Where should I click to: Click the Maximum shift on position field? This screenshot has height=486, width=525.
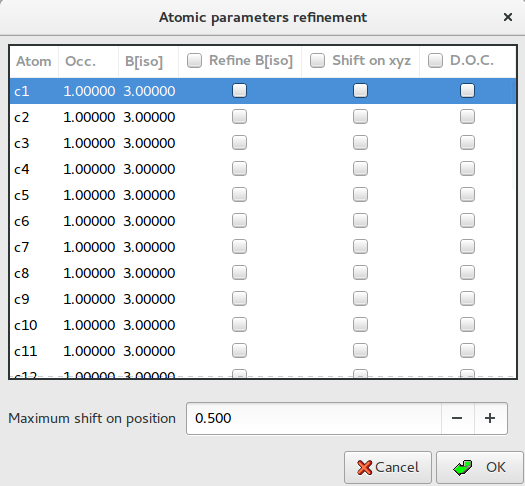click(314, 418)
